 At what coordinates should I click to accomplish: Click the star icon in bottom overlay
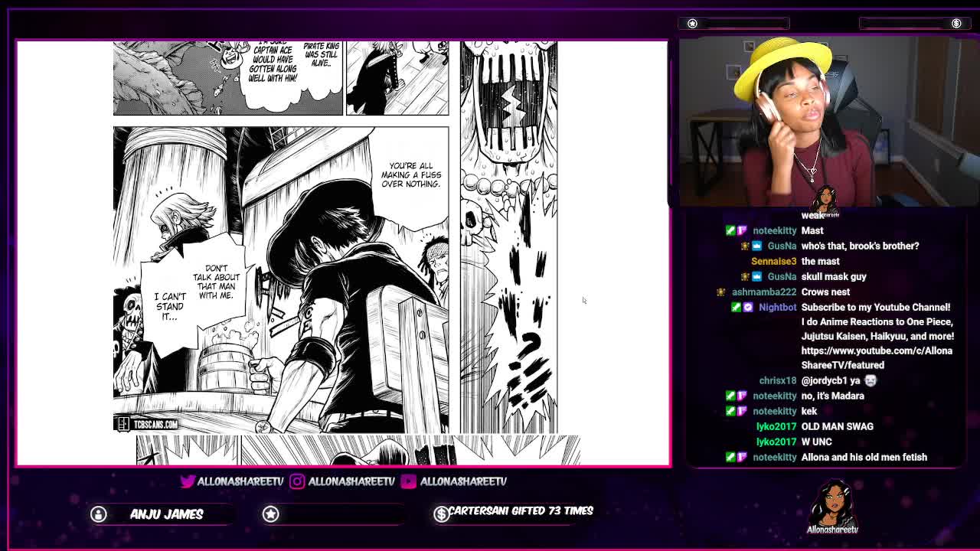click(x=271, y=514)
